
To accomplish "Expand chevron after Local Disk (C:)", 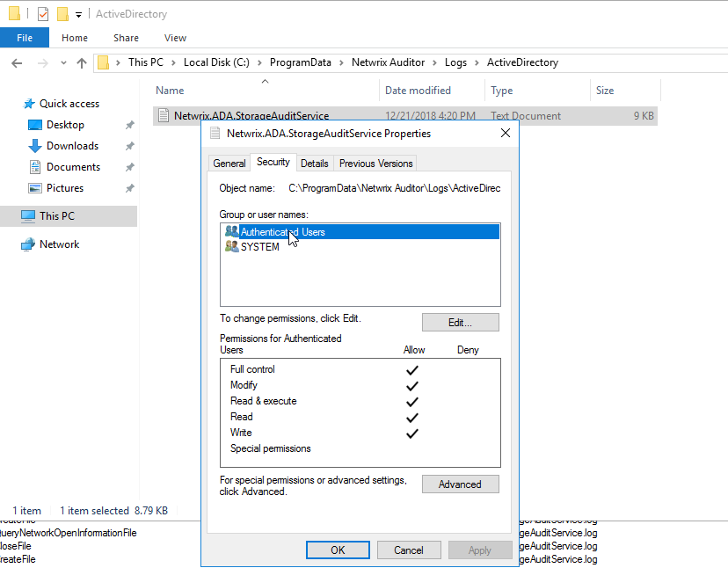I will pyautogui.click(x=259, y=62).
